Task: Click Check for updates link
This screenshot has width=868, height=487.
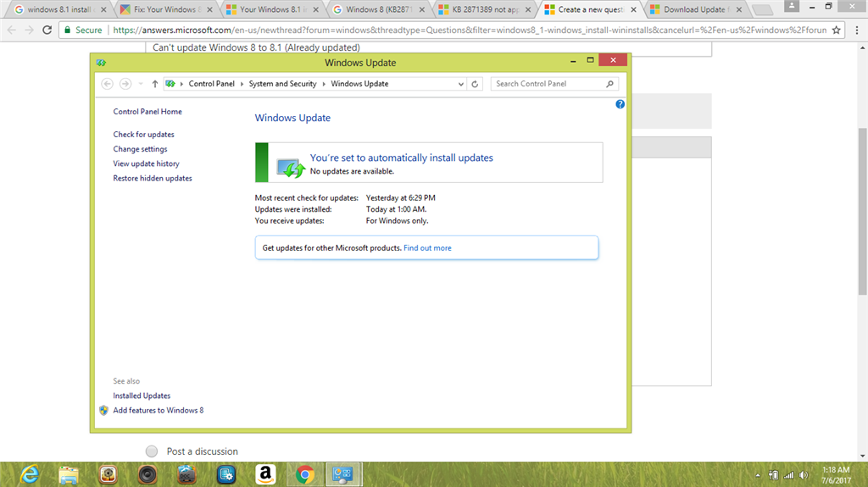Action: pos(143,135)
